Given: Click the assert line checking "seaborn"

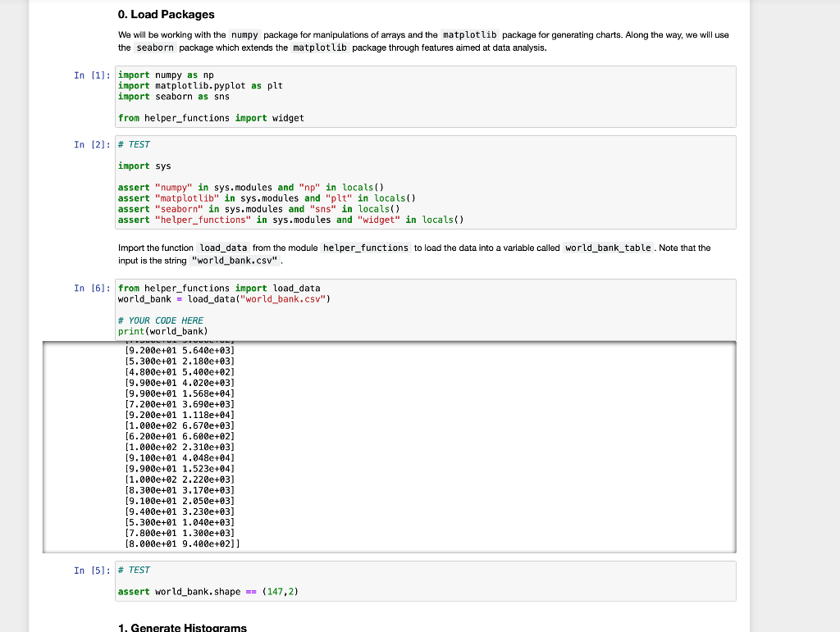Looking at the screenshot, I should (x=258, y=209).
